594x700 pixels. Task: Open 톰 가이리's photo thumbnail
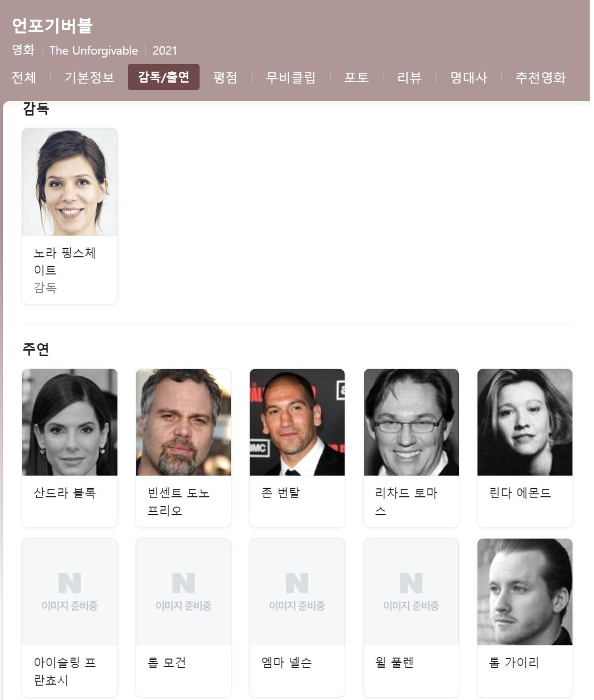point(525,592)
